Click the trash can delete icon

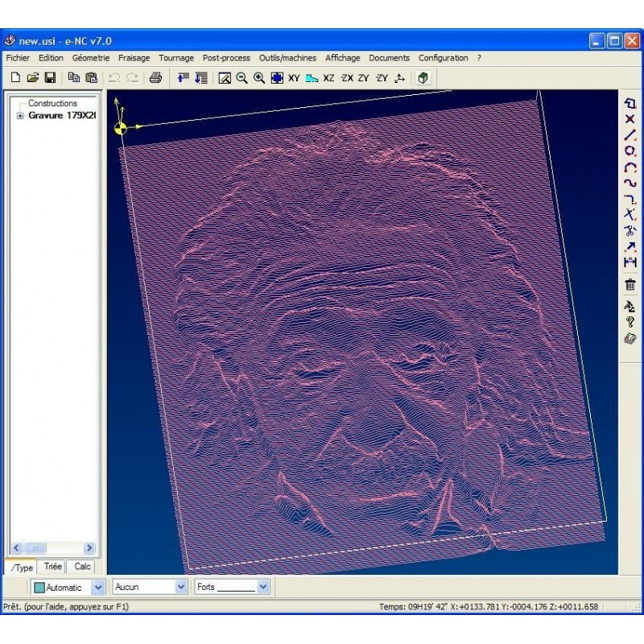click(630, 284)
